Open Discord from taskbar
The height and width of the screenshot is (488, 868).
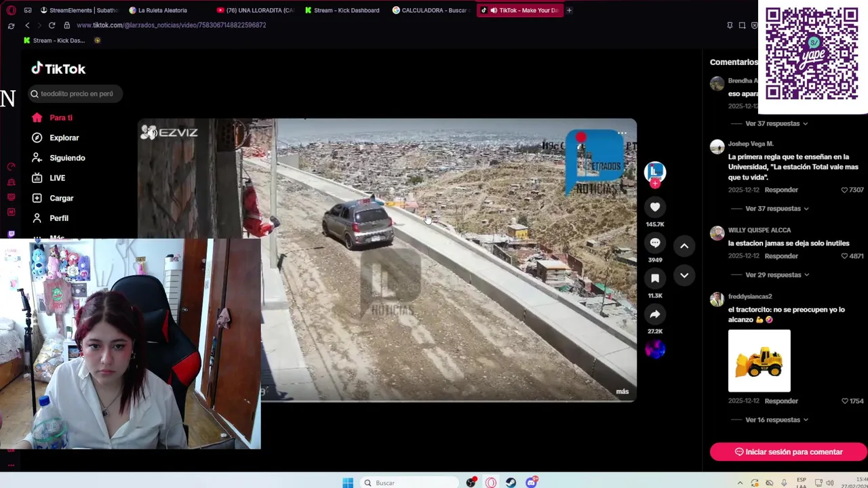[x=532, y=483]
